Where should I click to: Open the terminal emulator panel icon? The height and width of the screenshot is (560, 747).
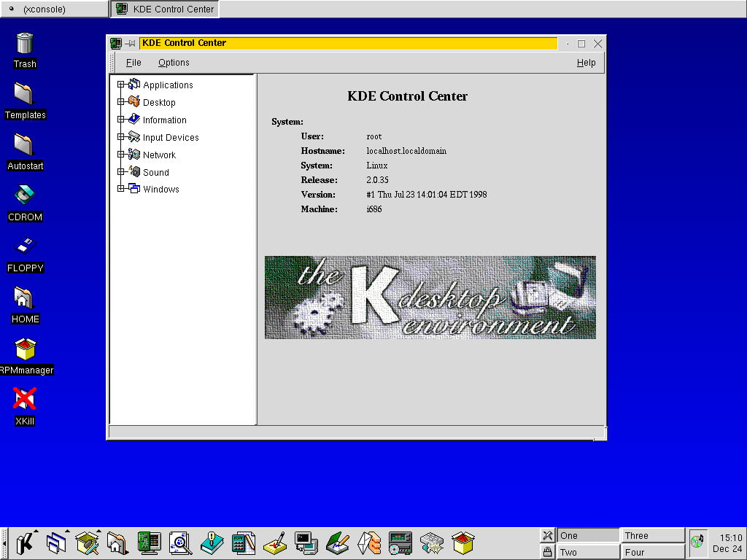306,543
